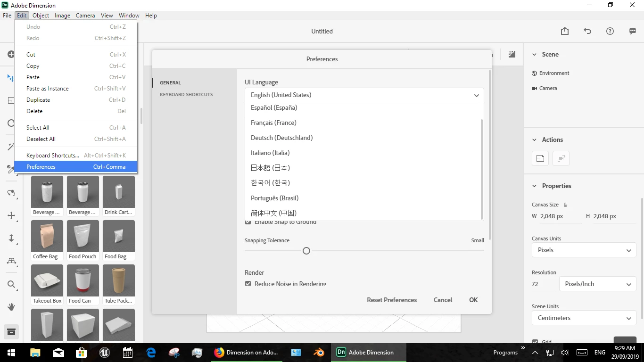Click the Preferences dialog vertical scrollbar
This screenshot has height=362, width=644.
[489, 155]
